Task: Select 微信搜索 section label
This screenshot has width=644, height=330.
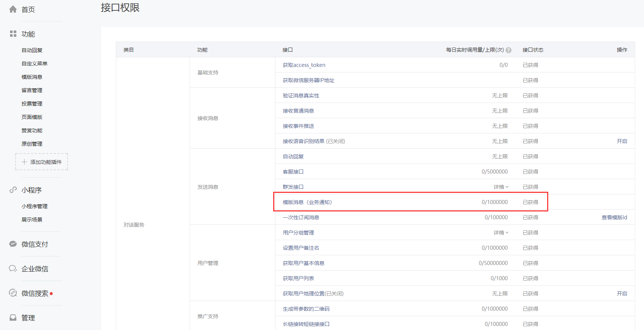Action: coord(35,293)
